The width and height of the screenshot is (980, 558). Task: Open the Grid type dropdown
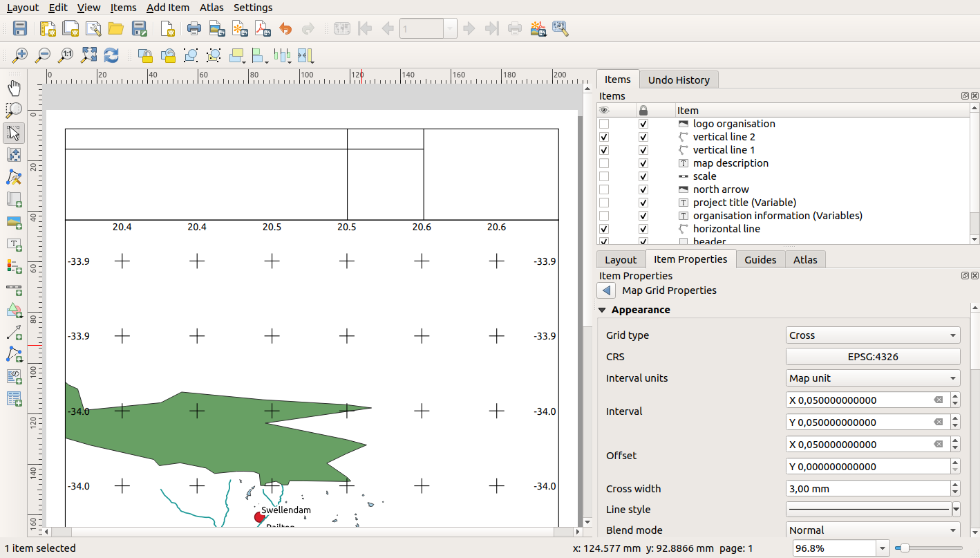pyautogui.click(x=872, y=335)
